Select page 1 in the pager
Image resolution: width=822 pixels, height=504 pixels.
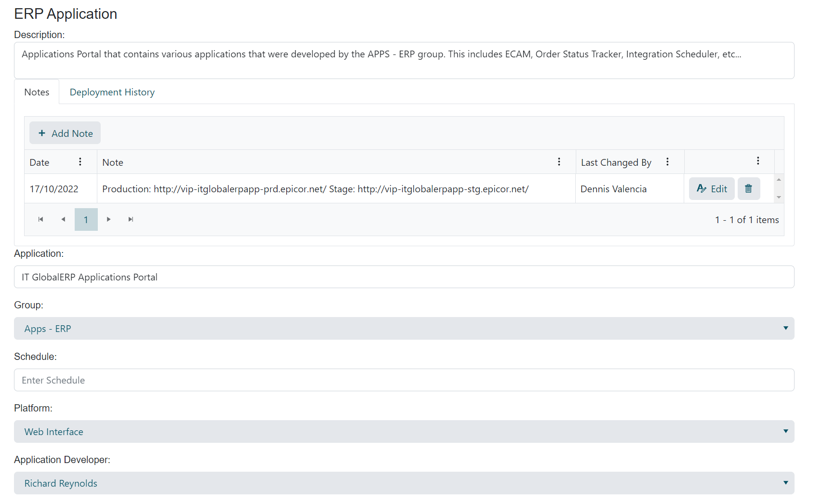coord(86,220)
